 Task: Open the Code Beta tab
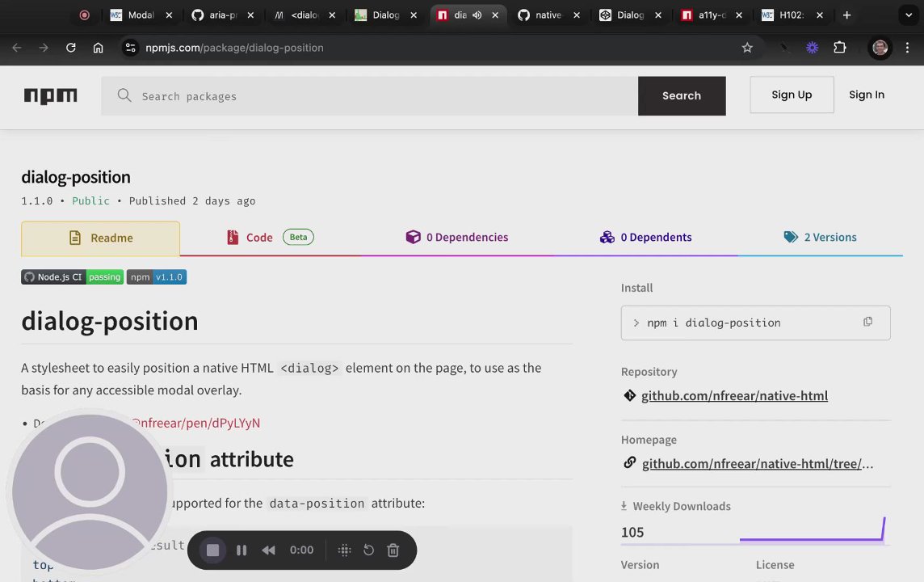coord(270,238)
